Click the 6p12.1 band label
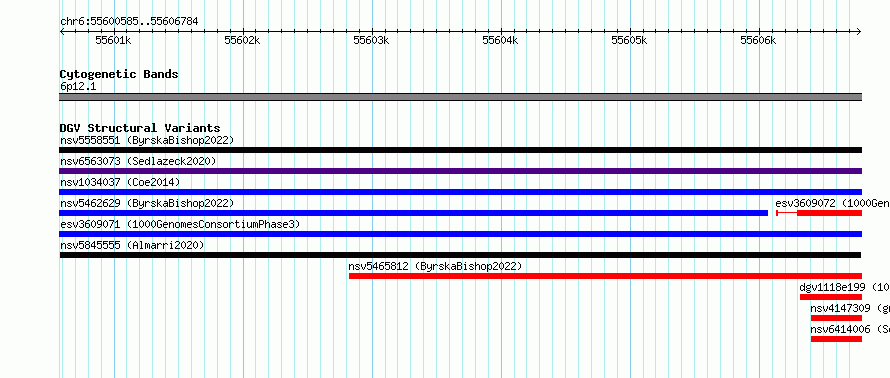Viewport: 890px width, 378px height. [x=78, y=87]
